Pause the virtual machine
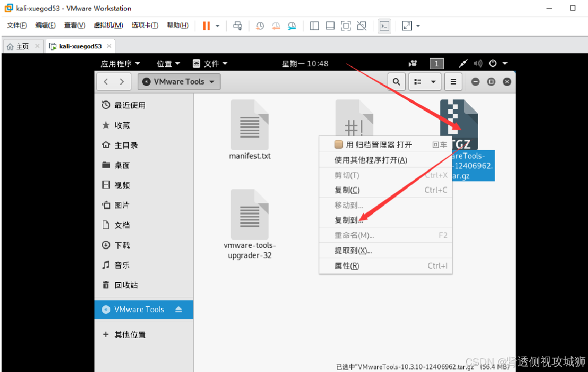 [x=206, y=25]
